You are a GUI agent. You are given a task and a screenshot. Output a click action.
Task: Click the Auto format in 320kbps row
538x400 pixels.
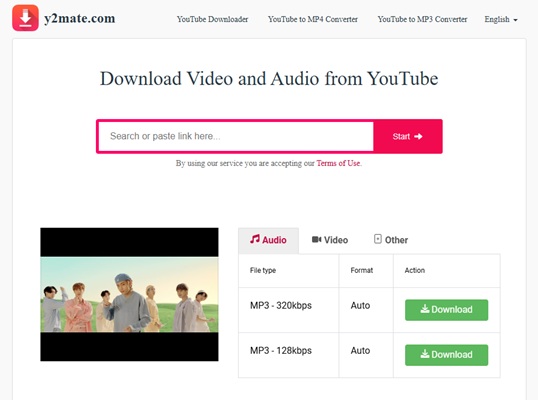(x=360, y=306)
